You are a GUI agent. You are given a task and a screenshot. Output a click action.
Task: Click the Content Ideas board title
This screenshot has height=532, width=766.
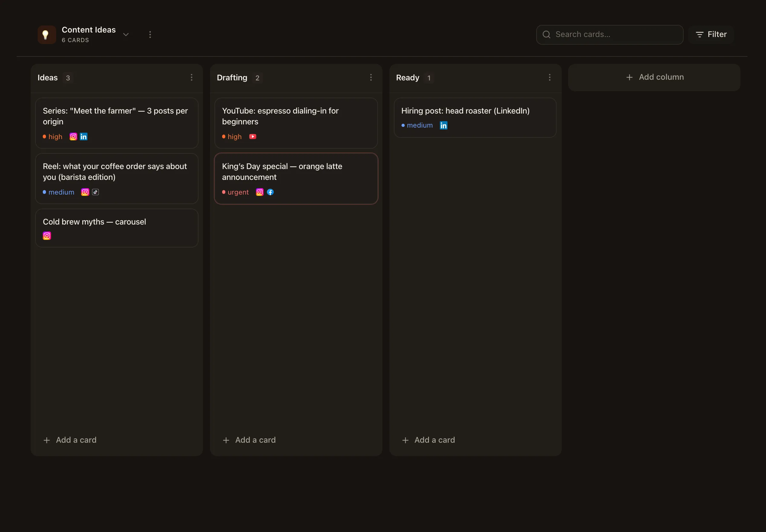coord(89,30)
